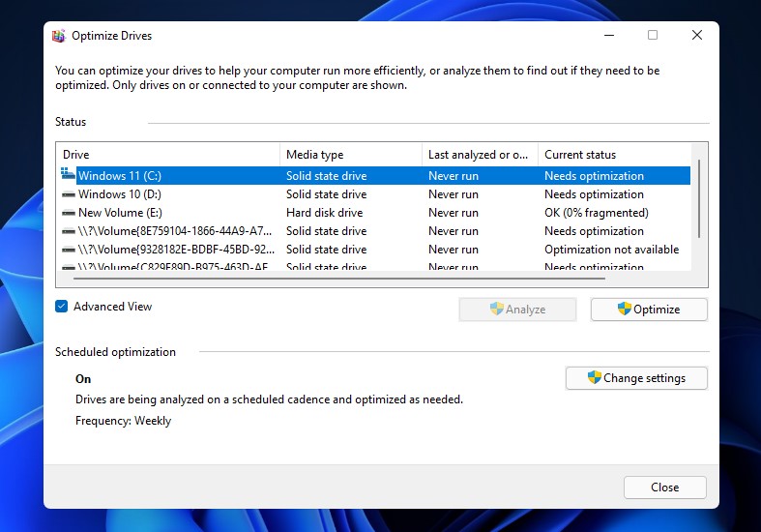Click the Hard disk drive media type cell
The width and height of the screenshot is (761, 532).
click(324, 213)
